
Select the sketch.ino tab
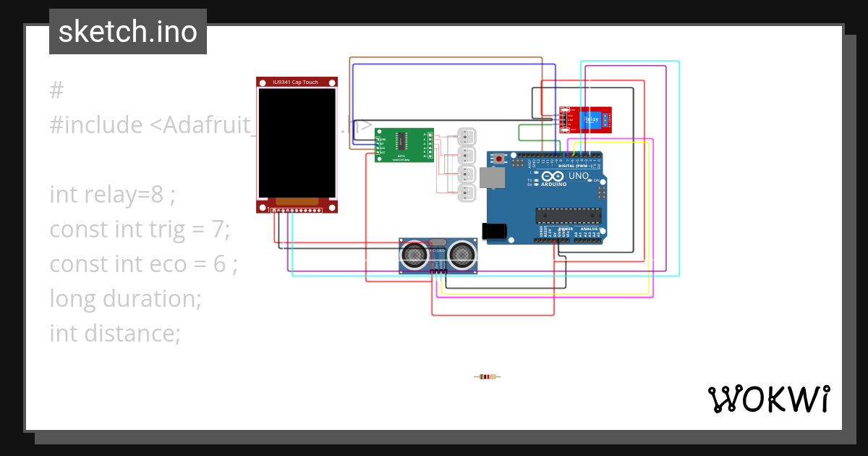127,31
